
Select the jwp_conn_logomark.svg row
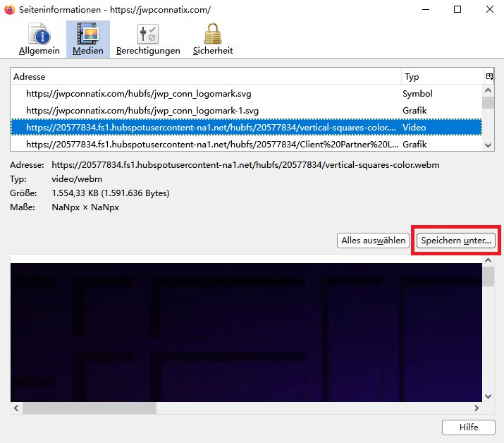246,94
